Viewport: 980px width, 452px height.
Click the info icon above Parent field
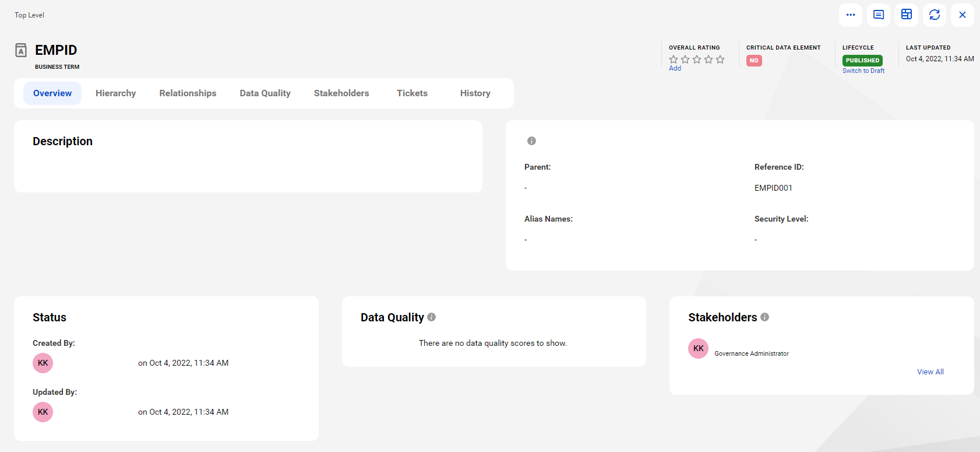[531, 141]
